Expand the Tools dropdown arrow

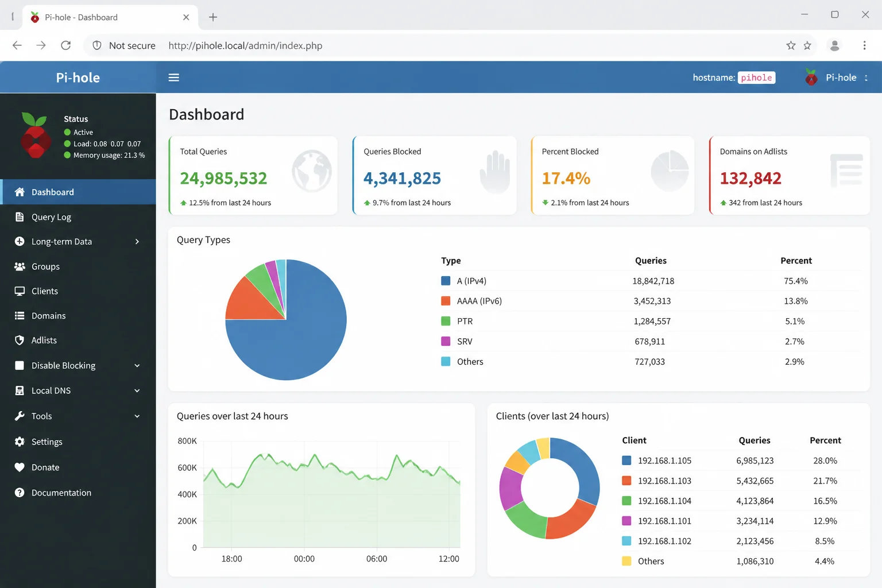[137, 416]
